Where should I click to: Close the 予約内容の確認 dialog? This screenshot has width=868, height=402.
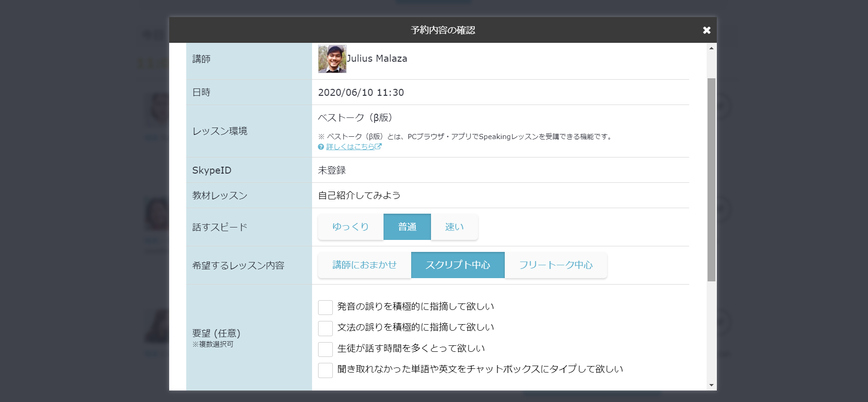706,30
